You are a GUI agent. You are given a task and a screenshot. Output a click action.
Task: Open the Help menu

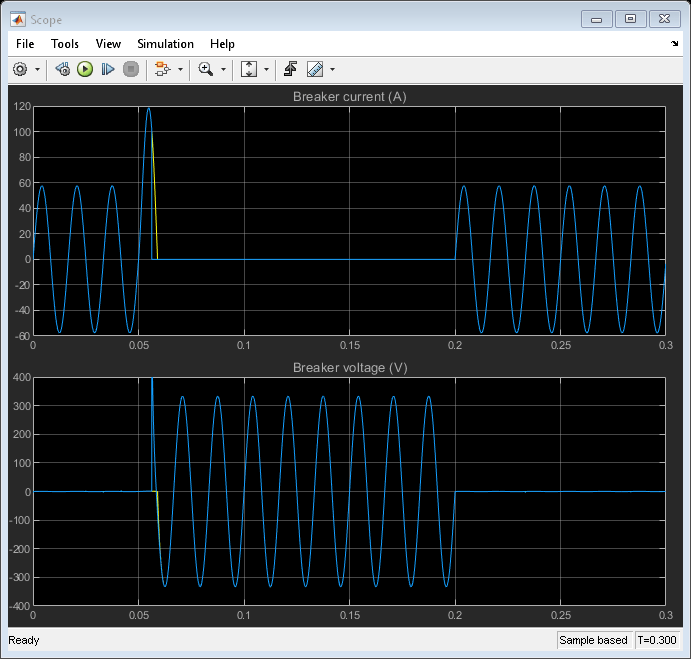click(222, 44)
